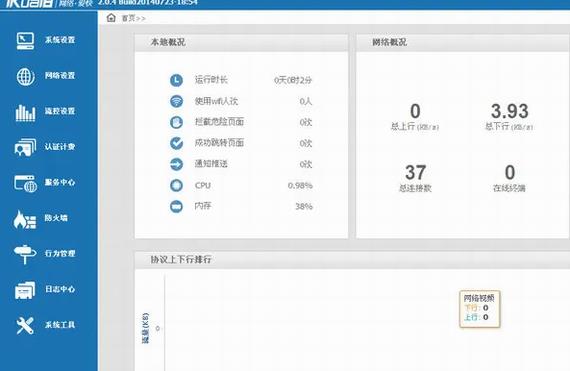Click the 使用wifi人次 label

click(x=216, y=101)
